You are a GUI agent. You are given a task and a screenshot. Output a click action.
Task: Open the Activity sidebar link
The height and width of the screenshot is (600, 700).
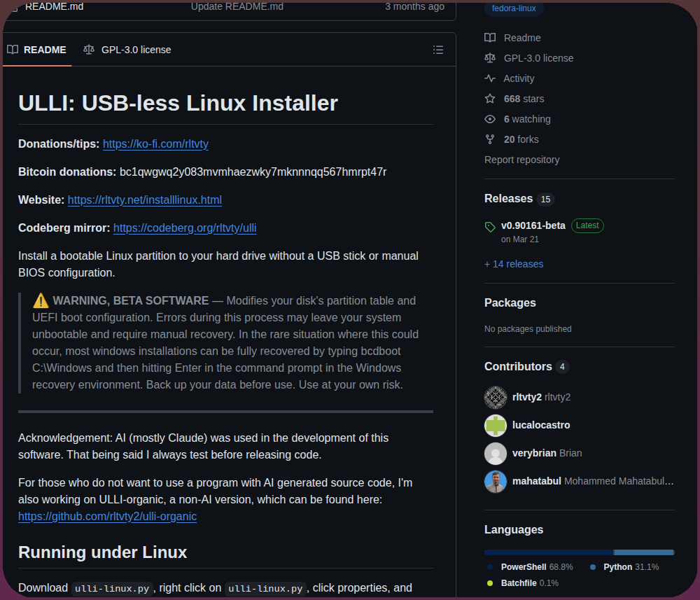(x=518, y=78)
